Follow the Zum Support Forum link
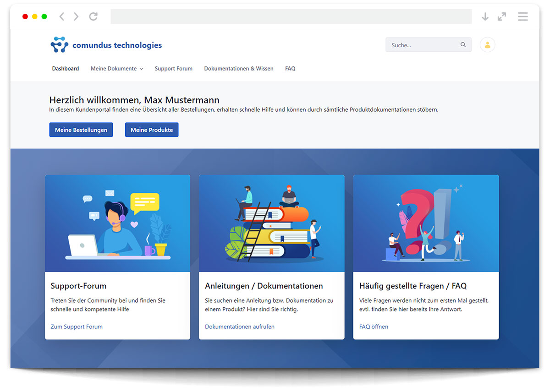 [x=77, y=327]
